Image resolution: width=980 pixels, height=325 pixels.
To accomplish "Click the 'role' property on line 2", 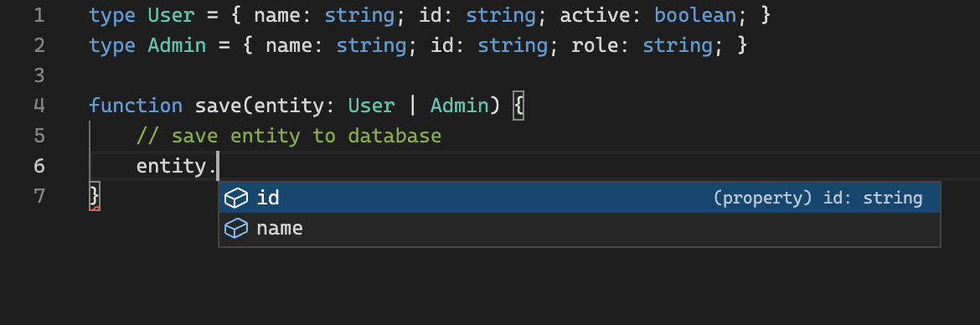I will [595, 45].
